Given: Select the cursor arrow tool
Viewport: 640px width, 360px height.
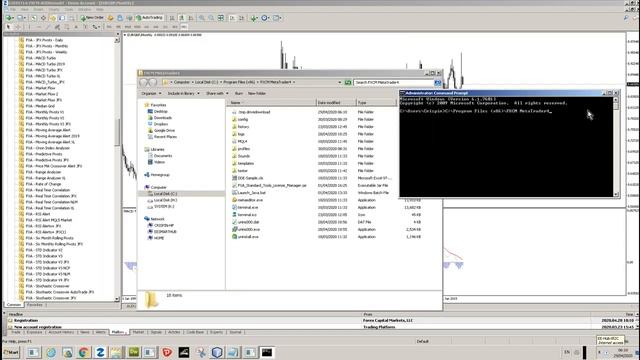Looking at the screenshot, I should [9, 27].
